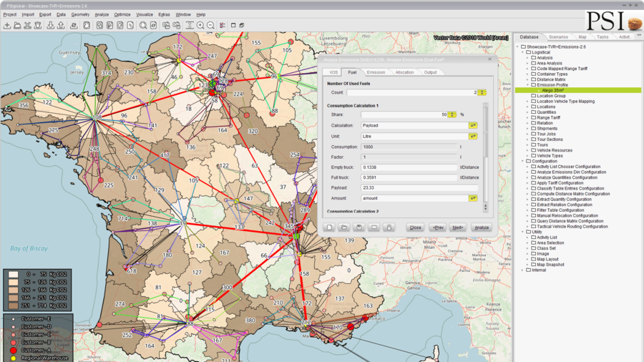The height and width of the screenshot is (362, 644).
Task: Click the zoom in magnifier in toolbar
Action: (200, 25)
